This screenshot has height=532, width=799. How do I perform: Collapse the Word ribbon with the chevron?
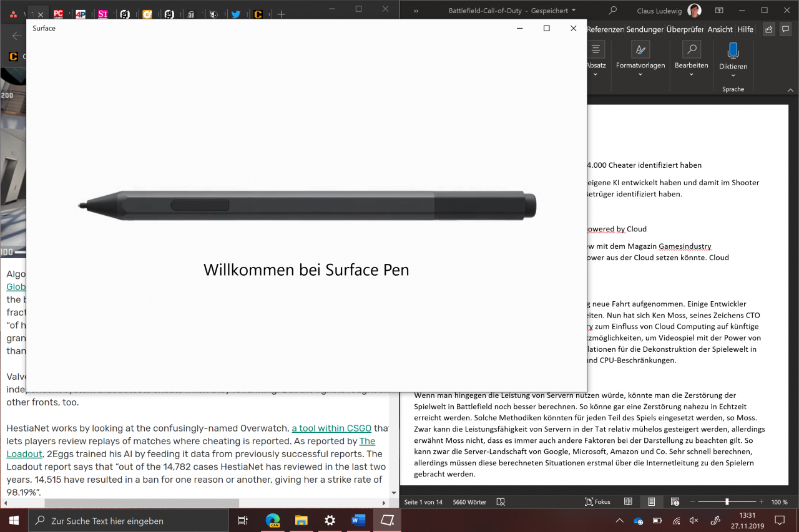tap(790, 89)
